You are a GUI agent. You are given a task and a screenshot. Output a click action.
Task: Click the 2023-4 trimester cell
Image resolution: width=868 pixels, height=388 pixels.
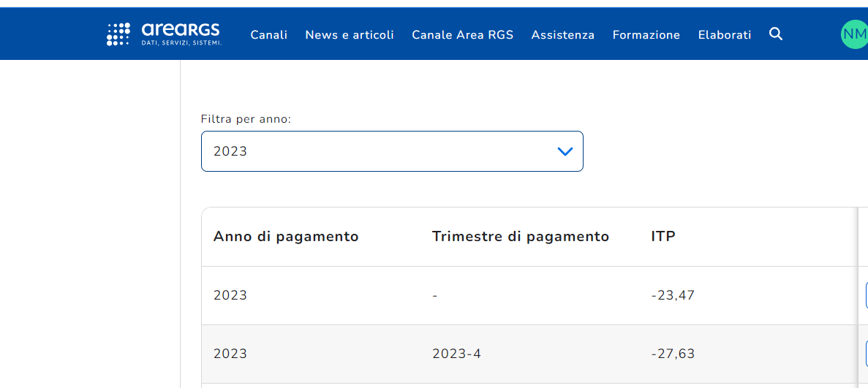coord(456,354)
